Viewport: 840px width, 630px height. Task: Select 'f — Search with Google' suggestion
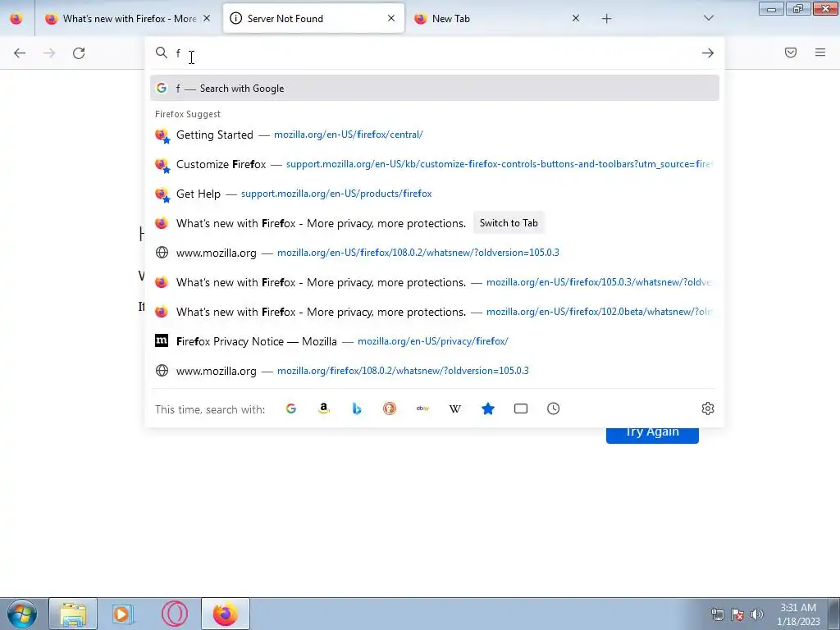(435, 89)
